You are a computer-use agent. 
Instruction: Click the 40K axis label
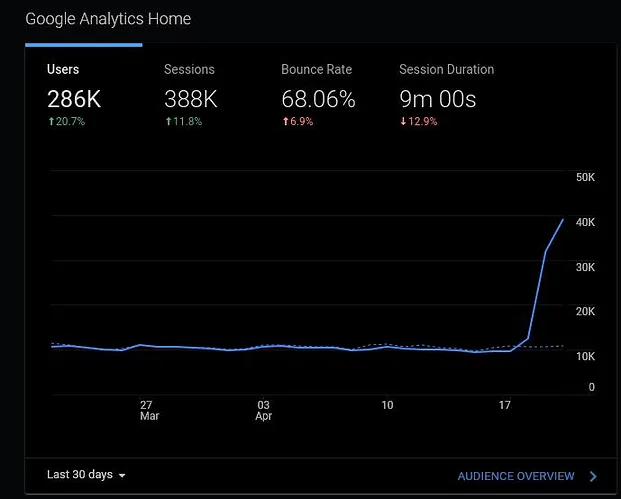tap(585, 222)
